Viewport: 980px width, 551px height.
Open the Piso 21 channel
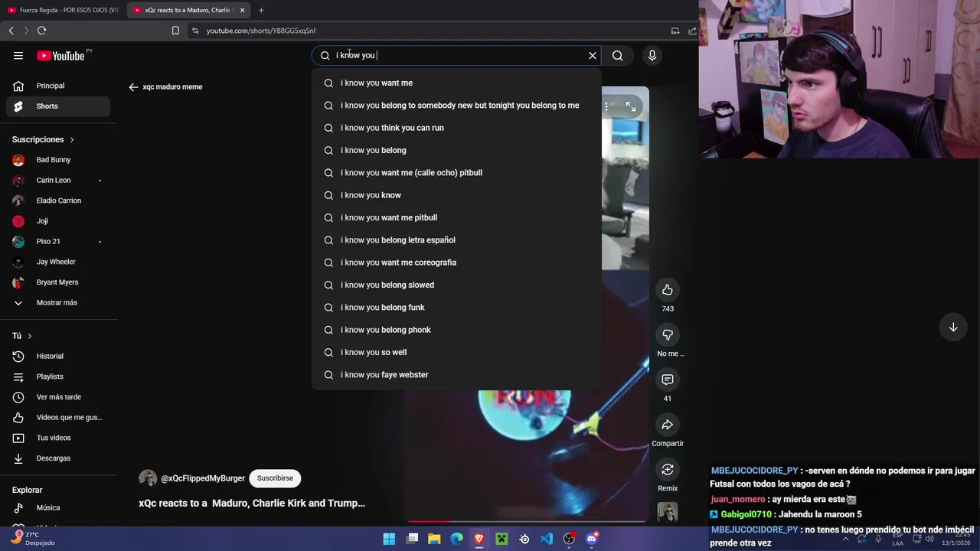click(58, 242)
